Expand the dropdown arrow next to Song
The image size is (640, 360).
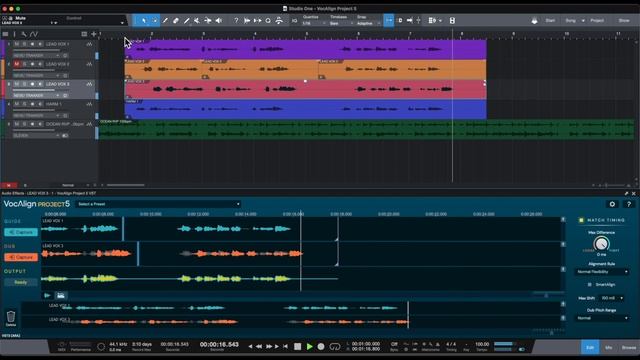[583, 20]
